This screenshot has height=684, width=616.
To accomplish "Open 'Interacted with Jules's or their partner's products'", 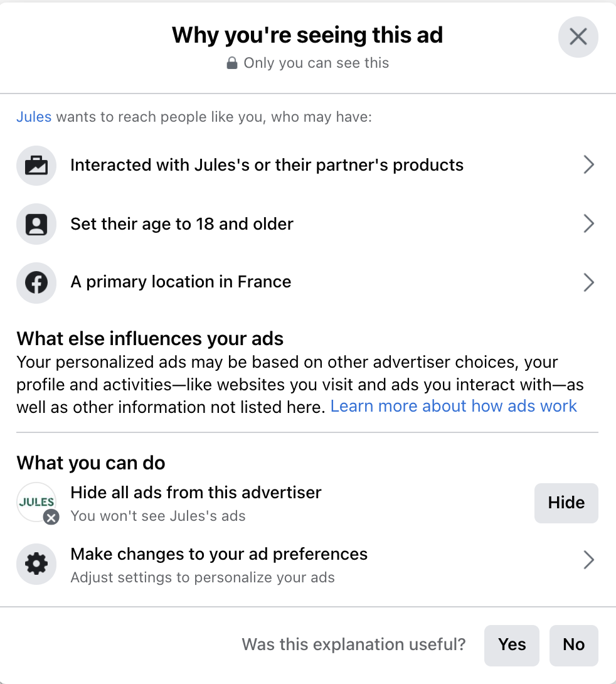I will coord(267,165).
